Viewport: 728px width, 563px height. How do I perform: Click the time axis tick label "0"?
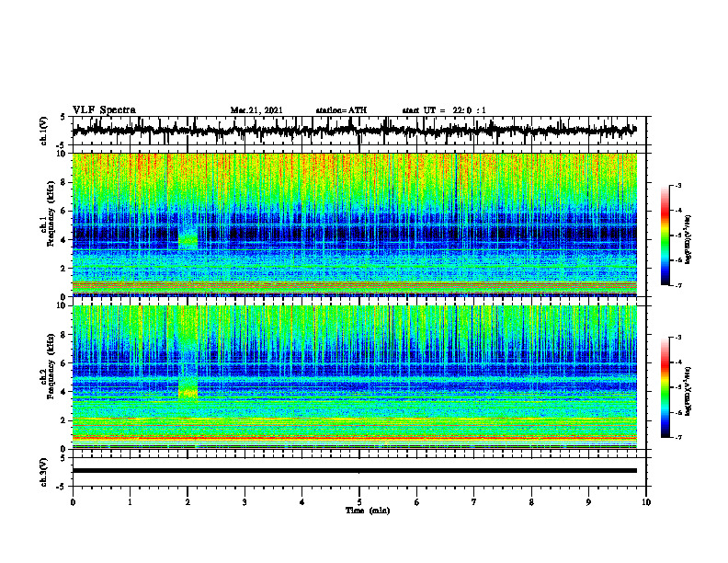pos(73,502)
